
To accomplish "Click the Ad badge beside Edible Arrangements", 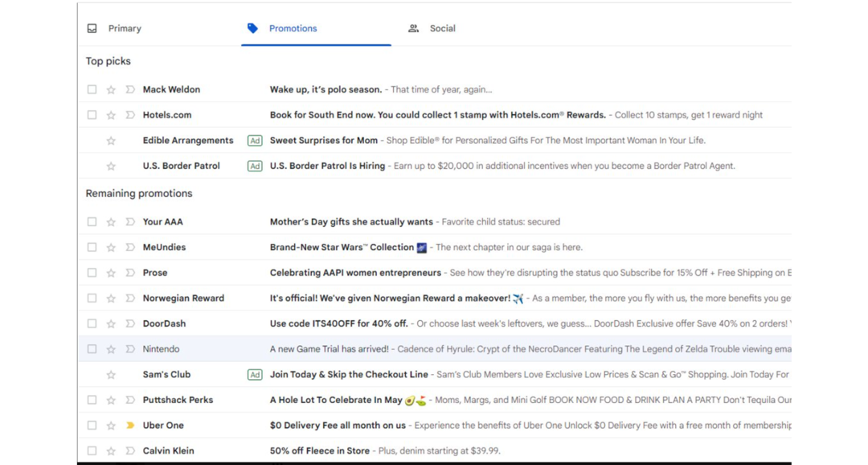I will coord(255,140).
